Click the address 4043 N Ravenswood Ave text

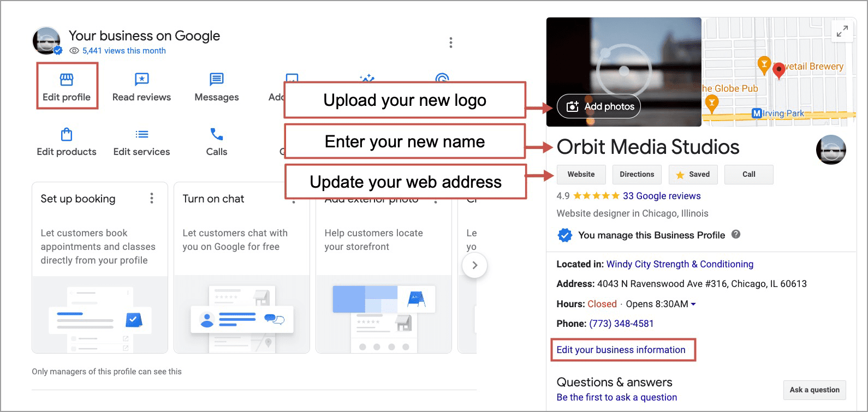[702, 284]
